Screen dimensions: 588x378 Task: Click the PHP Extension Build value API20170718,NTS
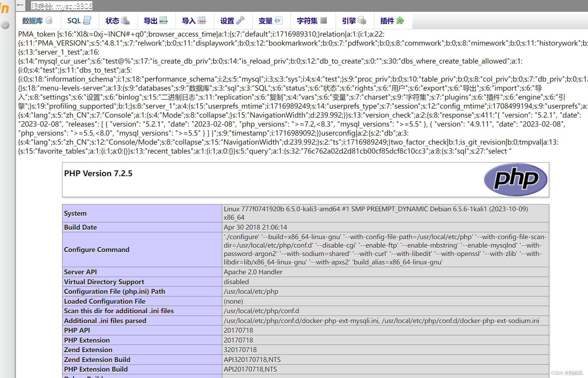click(x=250, y=369)
